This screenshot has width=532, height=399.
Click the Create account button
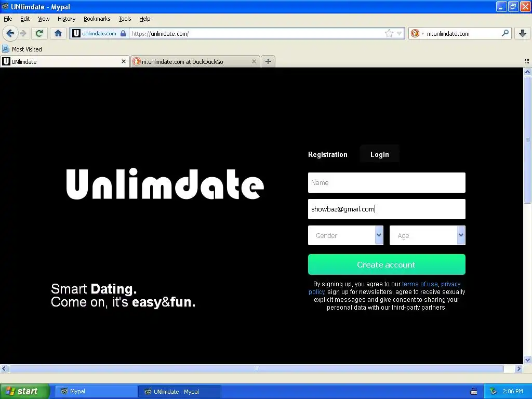click(387, 264)
